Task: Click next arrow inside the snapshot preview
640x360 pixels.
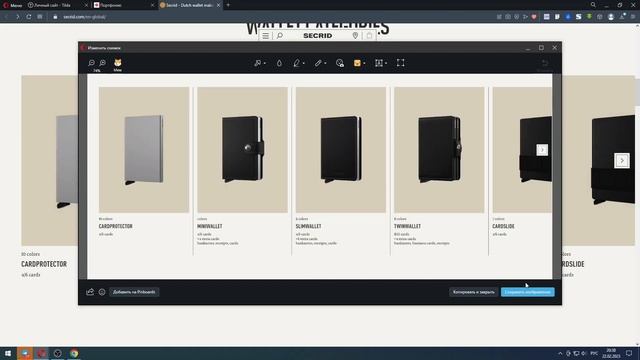Action: 542,150
